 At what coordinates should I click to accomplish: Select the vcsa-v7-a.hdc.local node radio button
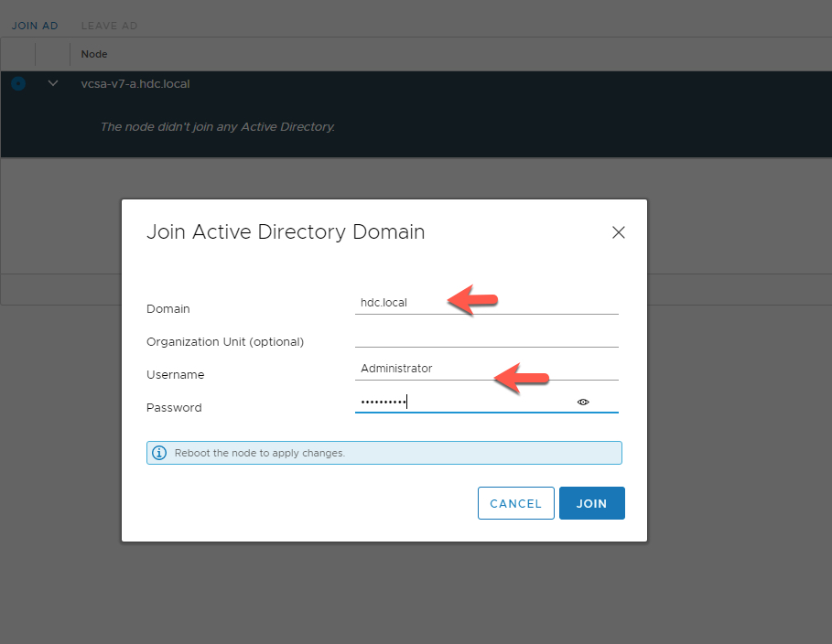18,84
